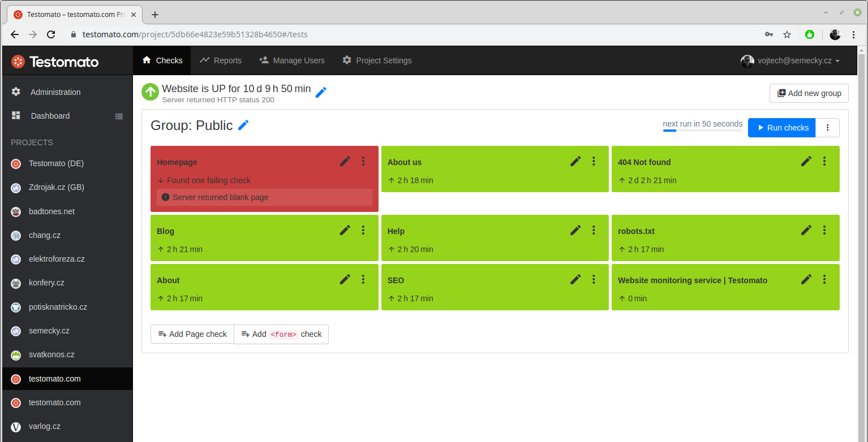Edit the robots.txt check pencil icon
The height and width of the screenshot is (442, 868).
tap(806, 231)
